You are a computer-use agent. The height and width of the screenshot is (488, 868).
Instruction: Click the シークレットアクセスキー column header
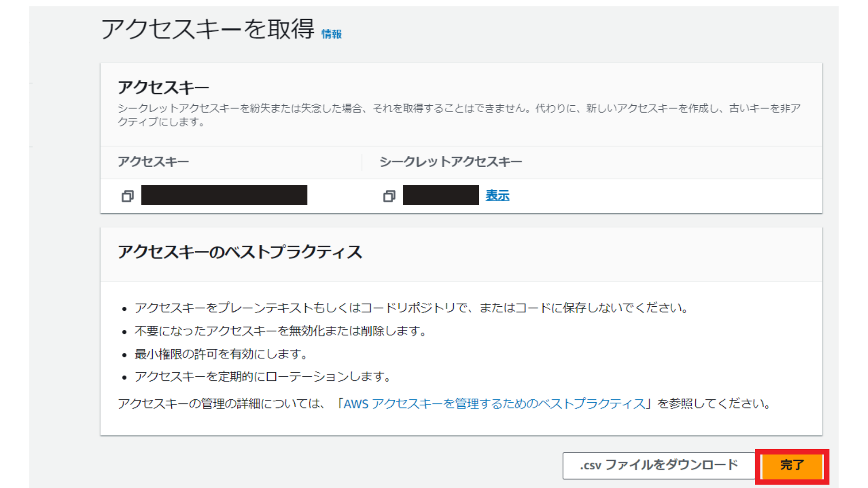point(450,161)
